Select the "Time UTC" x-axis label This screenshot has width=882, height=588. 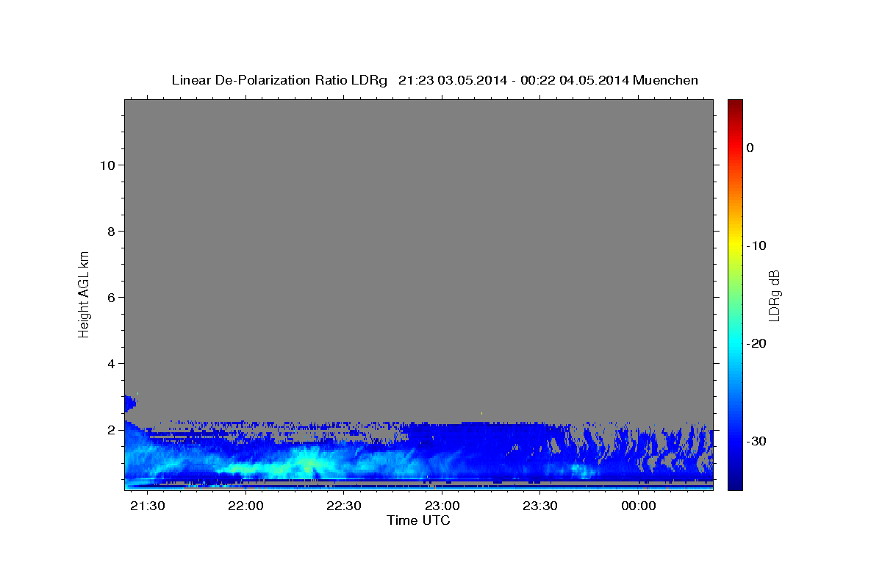(418, 520)
